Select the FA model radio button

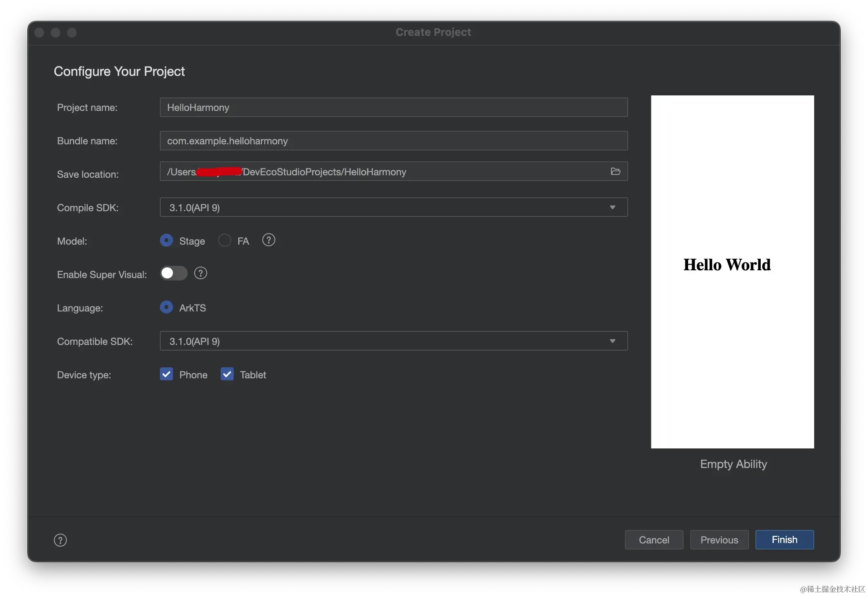point(225,240)
